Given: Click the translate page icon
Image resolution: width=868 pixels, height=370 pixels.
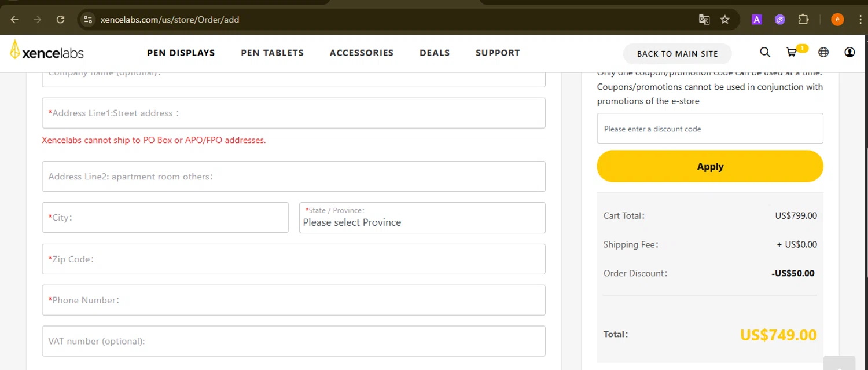Looking at the screenshot, I should (x=704, y=20).
